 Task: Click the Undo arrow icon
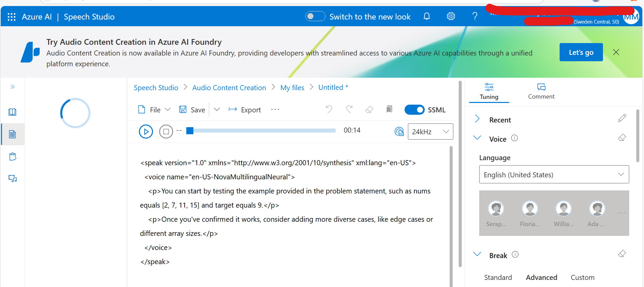click(x=329, y=109)
